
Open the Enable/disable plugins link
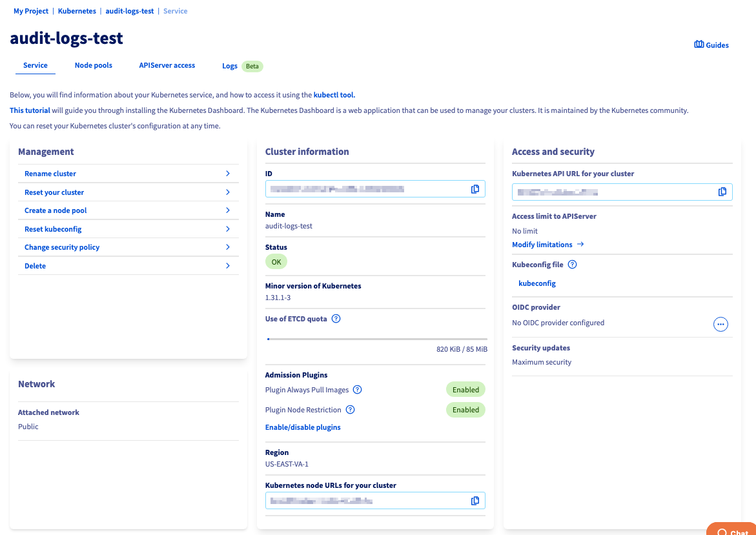(x=303, y=427)
